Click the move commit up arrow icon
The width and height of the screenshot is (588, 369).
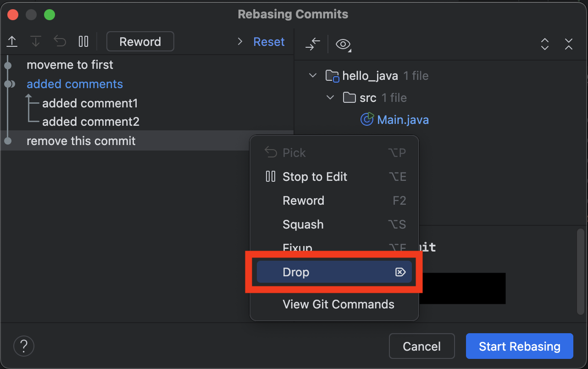12,42
